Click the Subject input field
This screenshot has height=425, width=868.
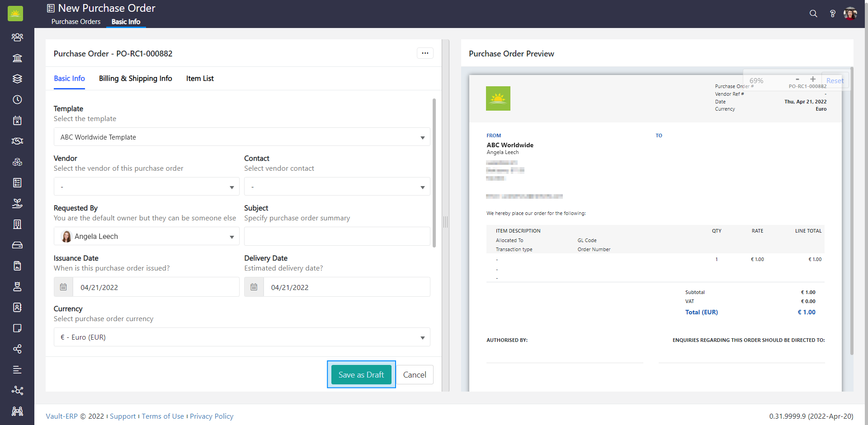[x=337, y=237]
